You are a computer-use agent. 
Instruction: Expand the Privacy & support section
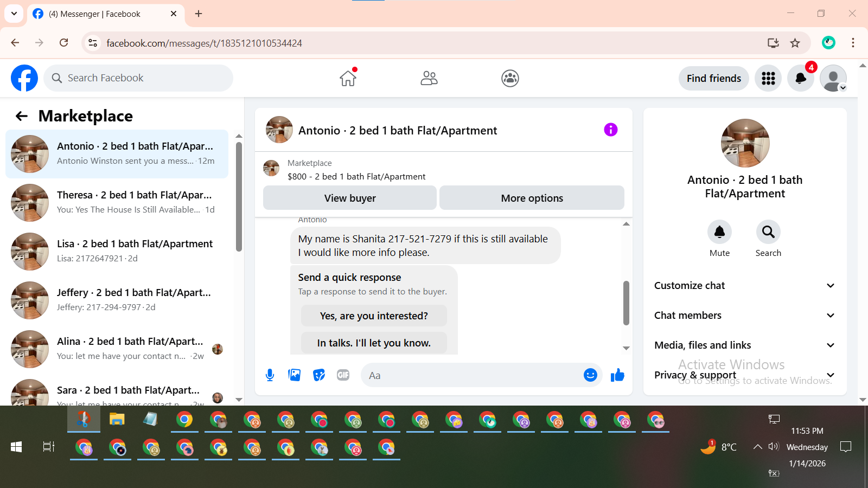coord(745,375)
